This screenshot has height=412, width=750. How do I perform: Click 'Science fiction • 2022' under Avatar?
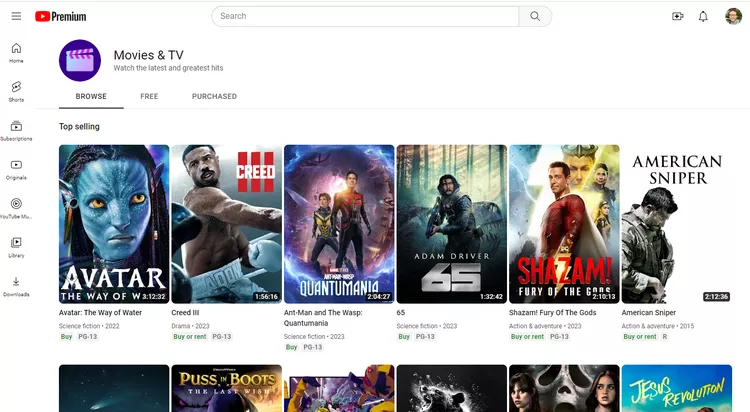[89, 326]
